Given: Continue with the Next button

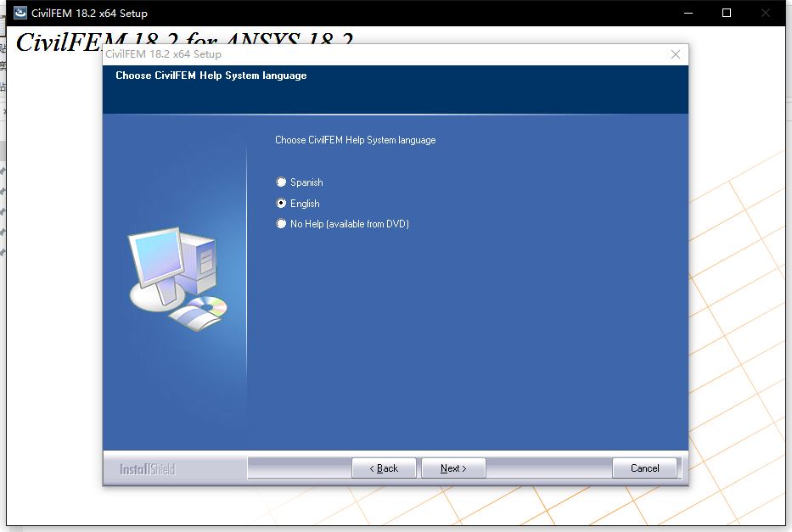Looking at the screenshot, I should 453,468.
